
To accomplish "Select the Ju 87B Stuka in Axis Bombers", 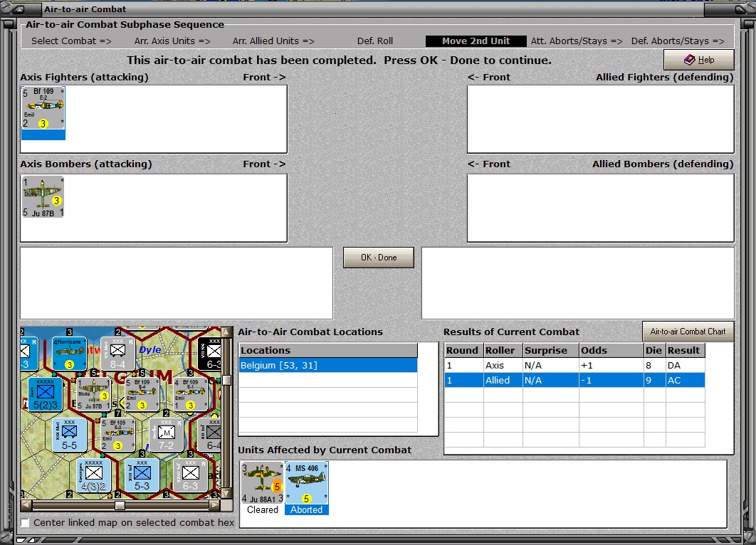I will pyautogui.click(x=43, y=196).
